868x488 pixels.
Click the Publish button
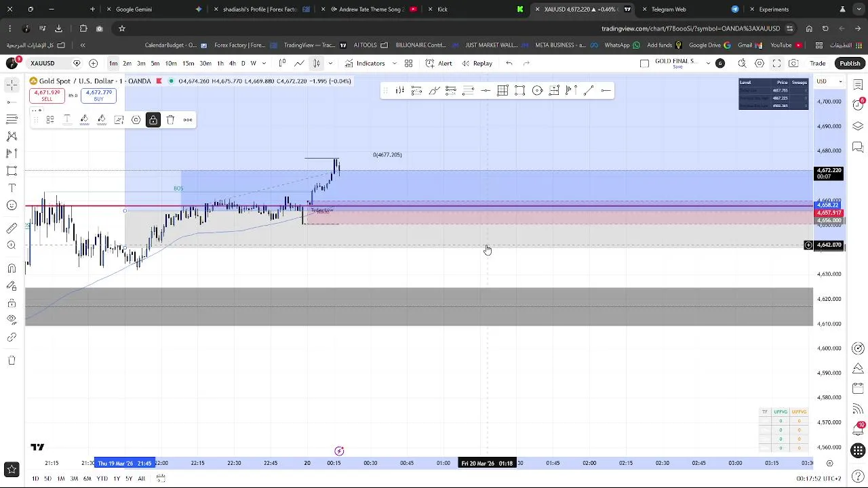(x=850, y=63)
